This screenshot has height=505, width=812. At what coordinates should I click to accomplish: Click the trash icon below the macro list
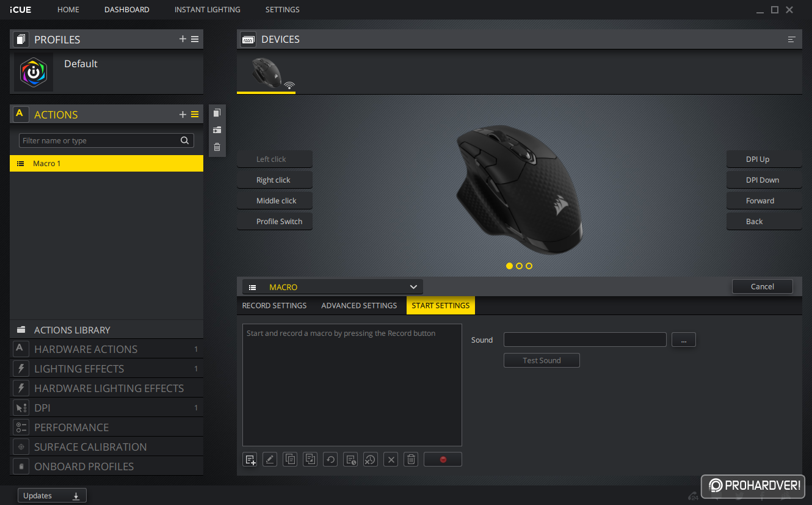[411, 459]
